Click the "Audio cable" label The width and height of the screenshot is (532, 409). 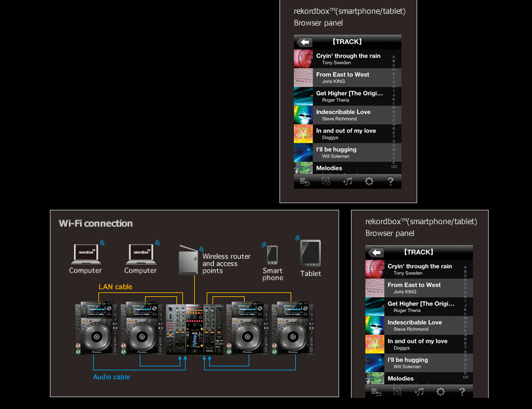click(x=112, y=377)
